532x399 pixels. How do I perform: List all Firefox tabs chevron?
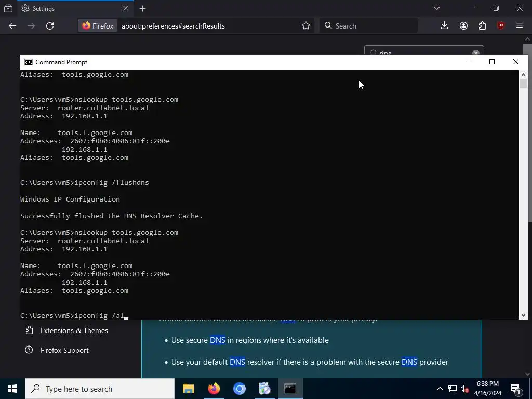coord(436,8)
